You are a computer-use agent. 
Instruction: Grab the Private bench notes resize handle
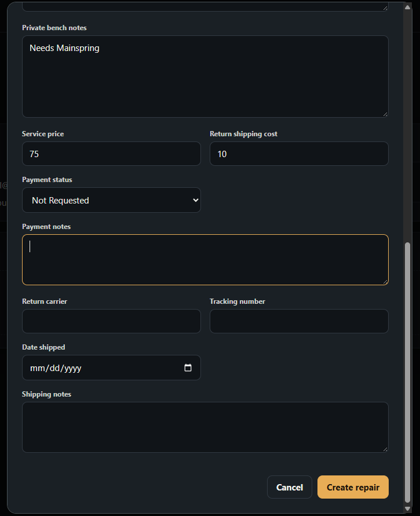[385, 114]
